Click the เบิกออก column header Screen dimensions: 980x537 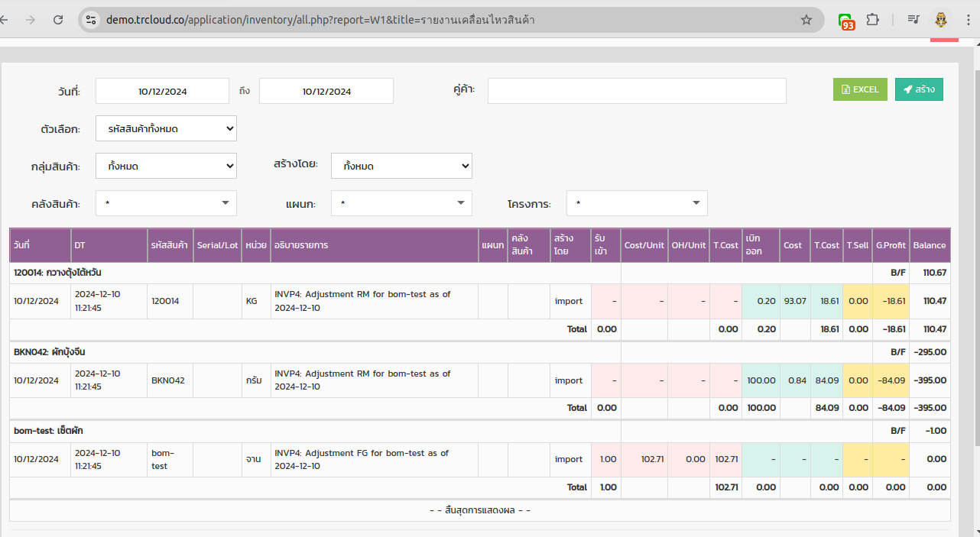pos(761,245)
